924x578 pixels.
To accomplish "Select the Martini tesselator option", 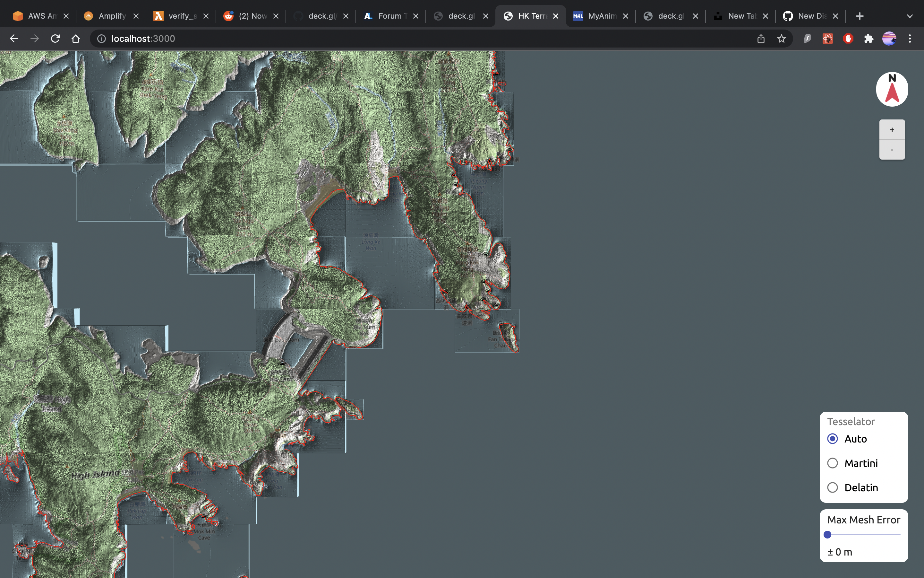I will (x=832, y=463).
